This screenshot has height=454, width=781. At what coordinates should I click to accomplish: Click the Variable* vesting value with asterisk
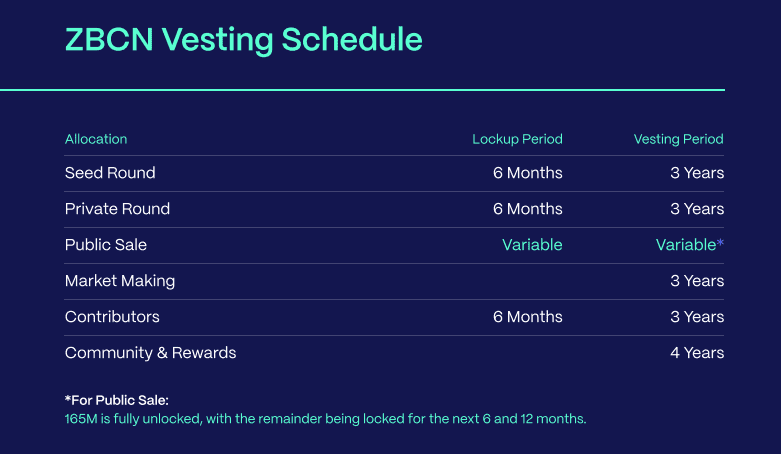(689, 245)
